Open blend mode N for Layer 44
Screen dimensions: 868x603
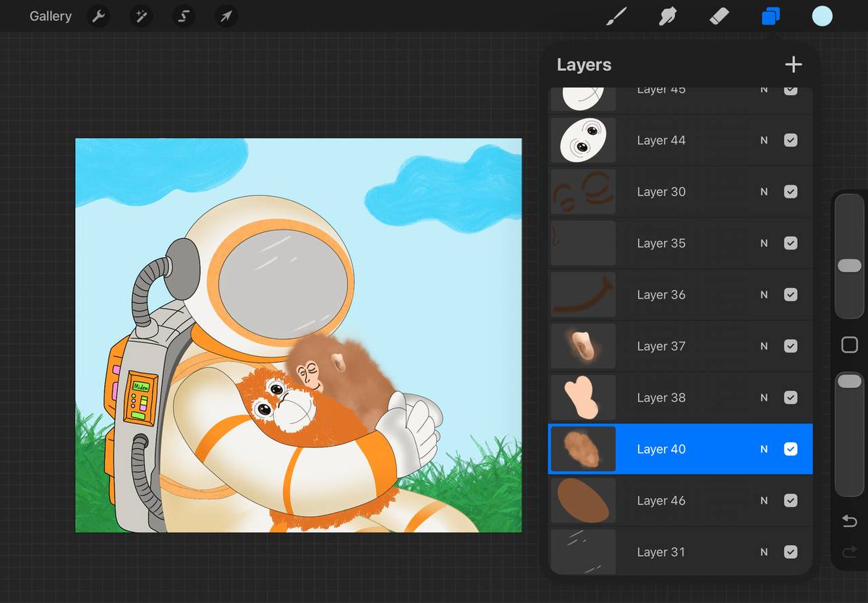pyautogui.click(x=764, y=140)
